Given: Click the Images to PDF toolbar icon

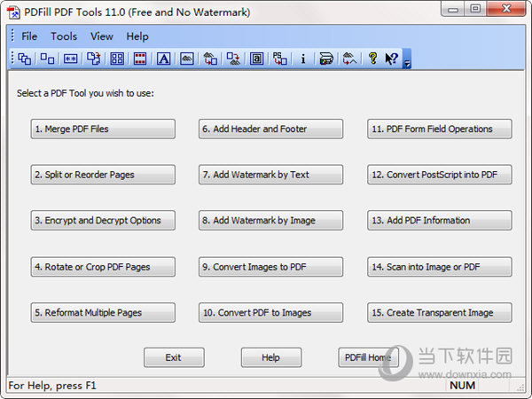Looking at the screenshot, I should coord(210,59).
